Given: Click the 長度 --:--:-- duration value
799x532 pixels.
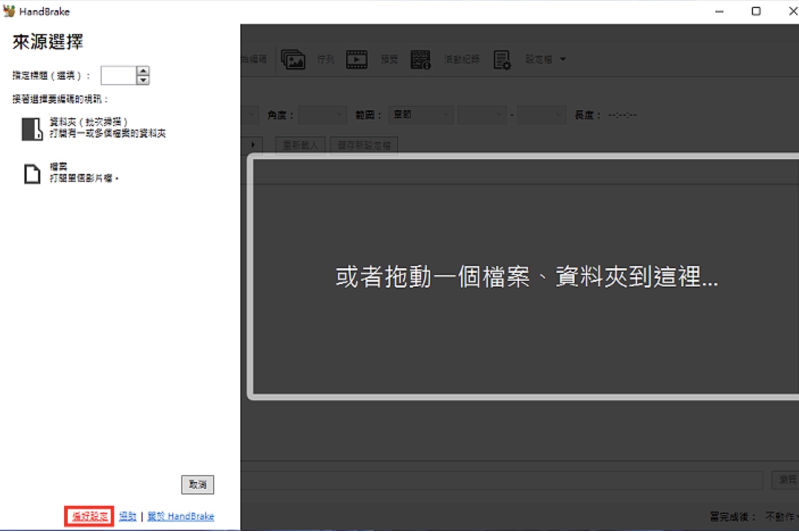Looking at the screenshot, I should 622,115.
